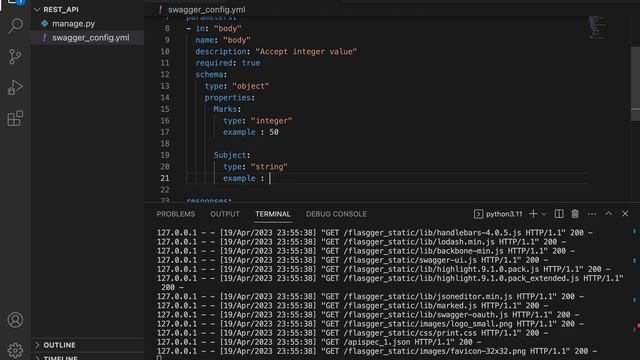
Task: Click the Marks property key
Action: [225, 109]
